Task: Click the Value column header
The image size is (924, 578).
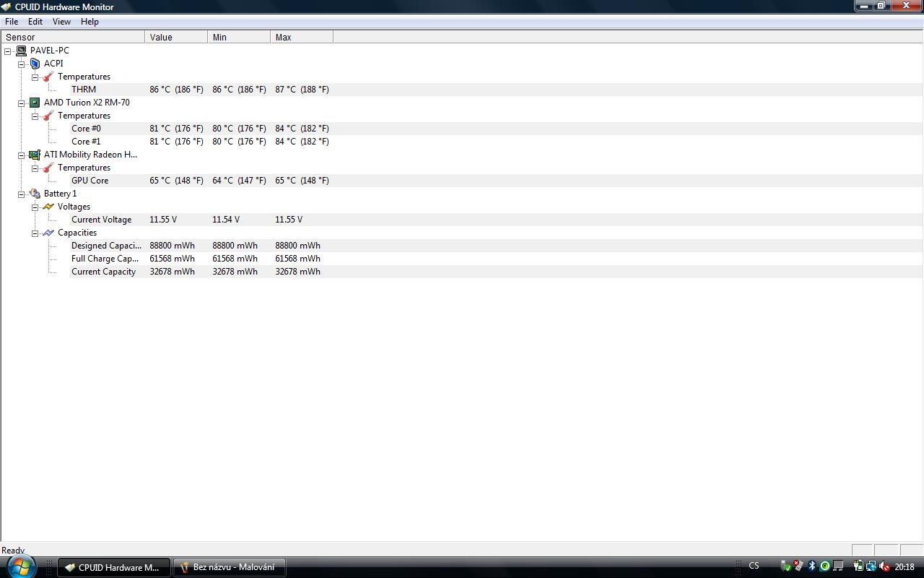Action: (x=176, y=37)
